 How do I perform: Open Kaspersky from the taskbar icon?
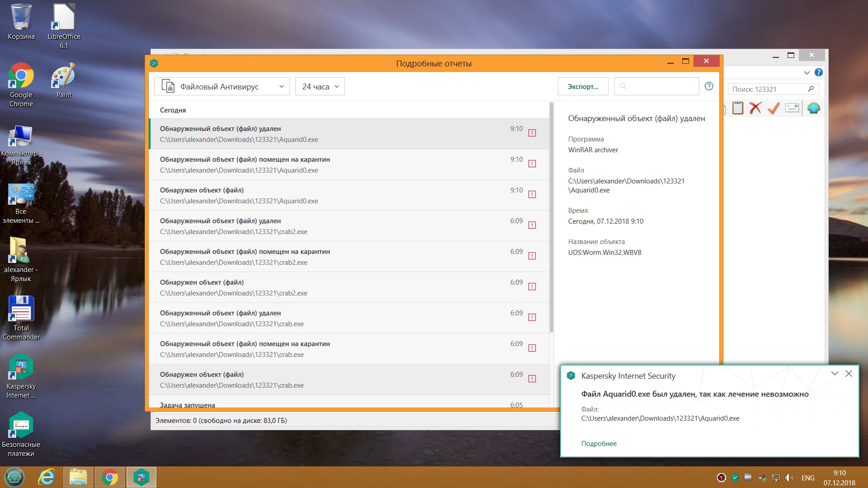click(x=142, y=477)
